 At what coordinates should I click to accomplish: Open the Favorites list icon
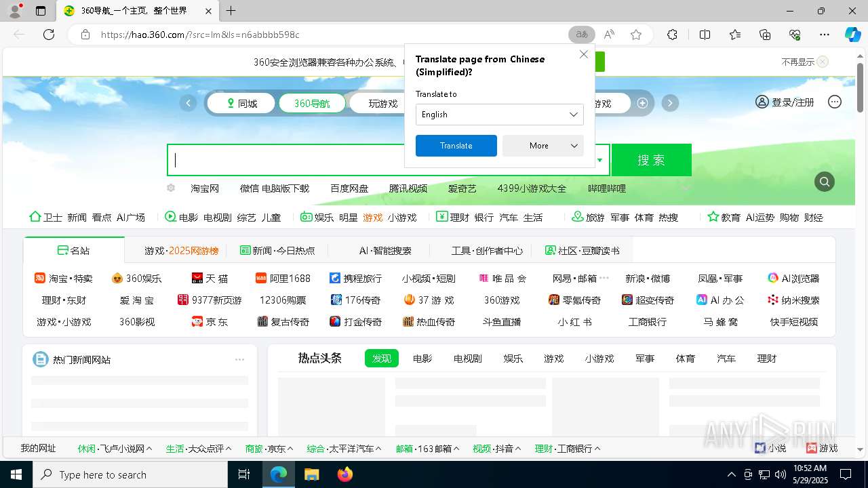tap(735, 35)
